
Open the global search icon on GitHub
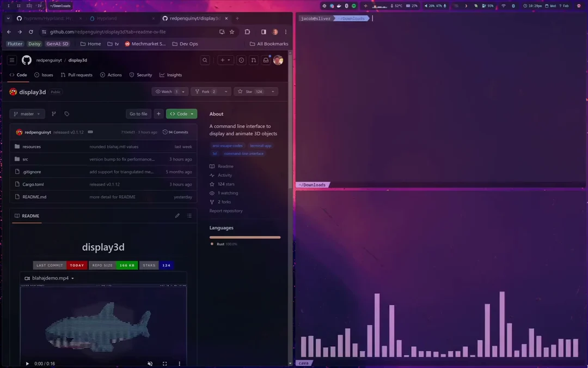(x=205, y=60)
